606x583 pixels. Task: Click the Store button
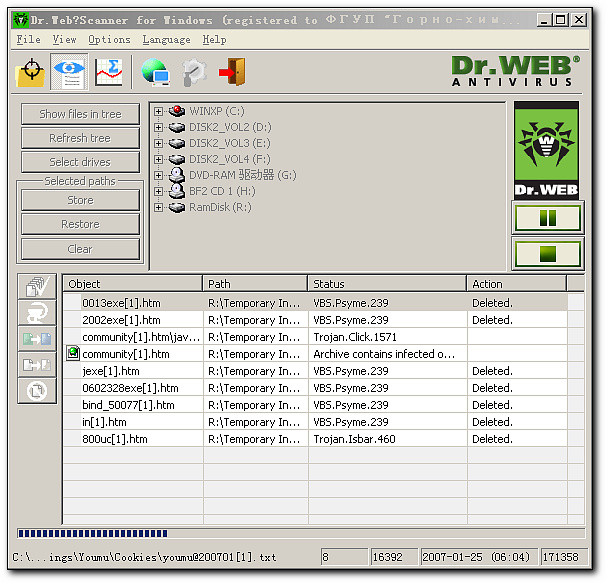[x=80, y=200]
